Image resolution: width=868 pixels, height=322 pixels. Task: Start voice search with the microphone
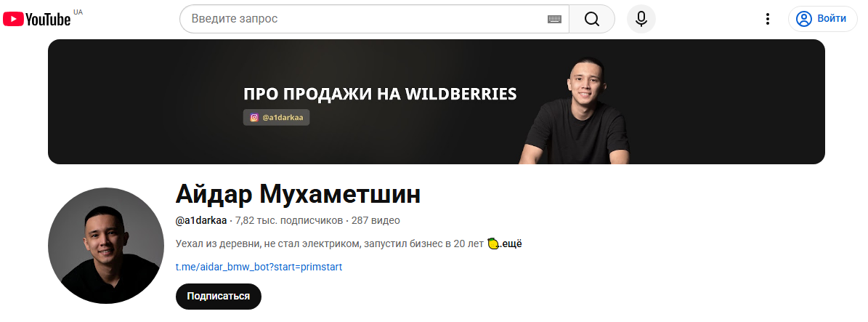tap(641, 19)
